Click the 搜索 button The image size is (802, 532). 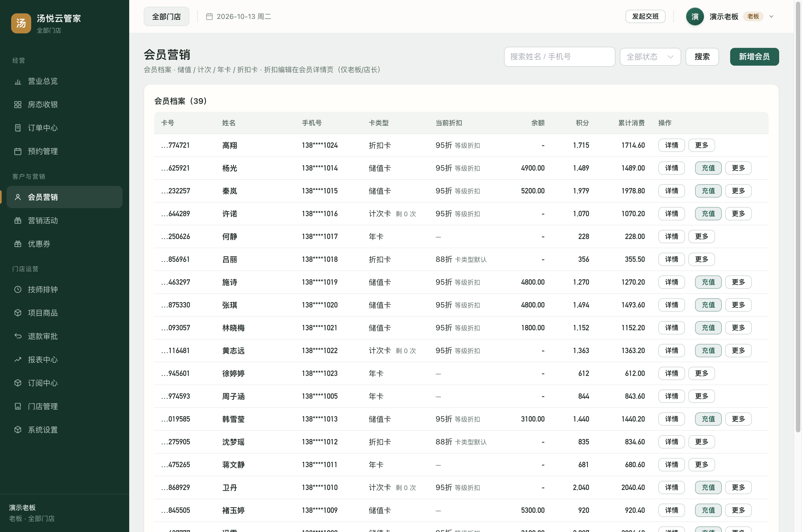pyautogui.click(x=702, y=57)
